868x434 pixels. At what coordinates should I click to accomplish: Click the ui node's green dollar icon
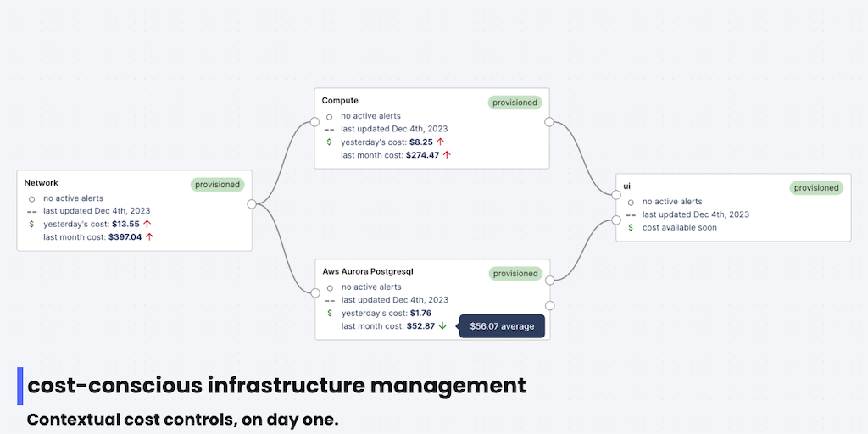[x=631, y=227]
